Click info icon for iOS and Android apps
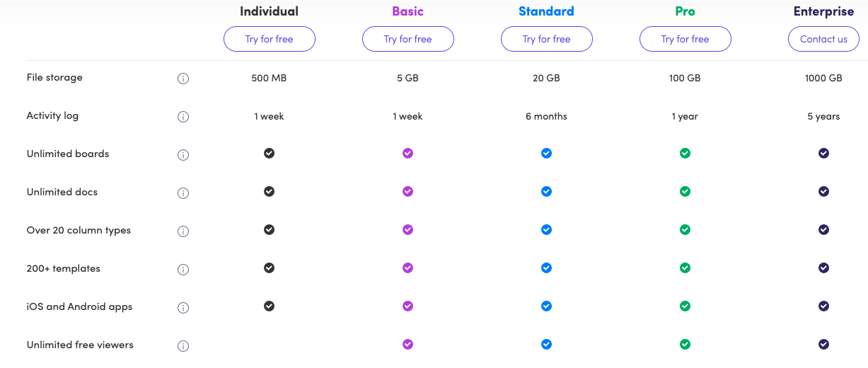Screen dimensions: 868x368 [183, 308]
